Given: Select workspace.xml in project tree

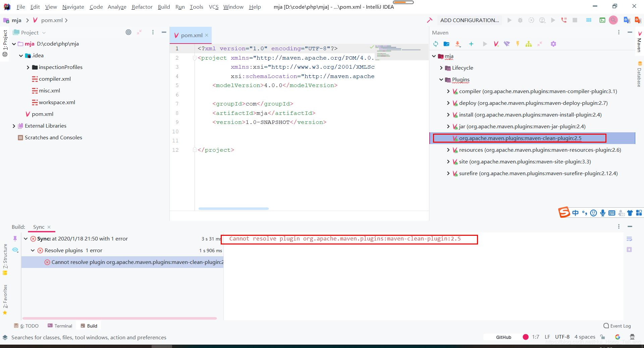Looking at the screenshot, I should [57, 102].
